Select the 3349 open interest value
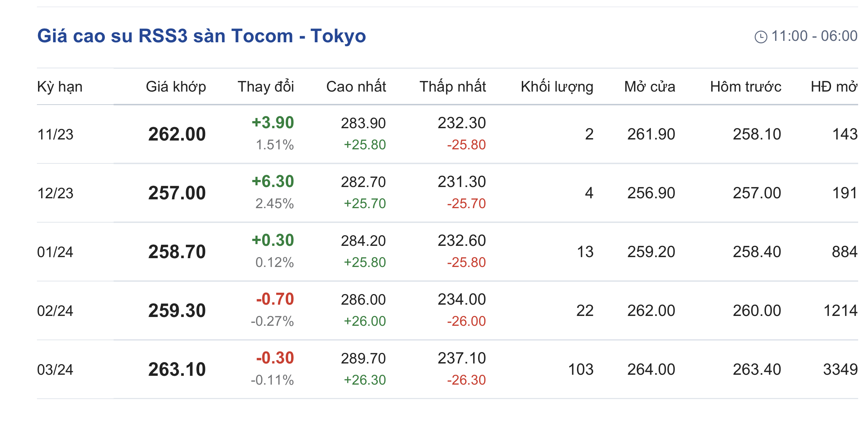The image size is (868, 423). pos(840,369)
